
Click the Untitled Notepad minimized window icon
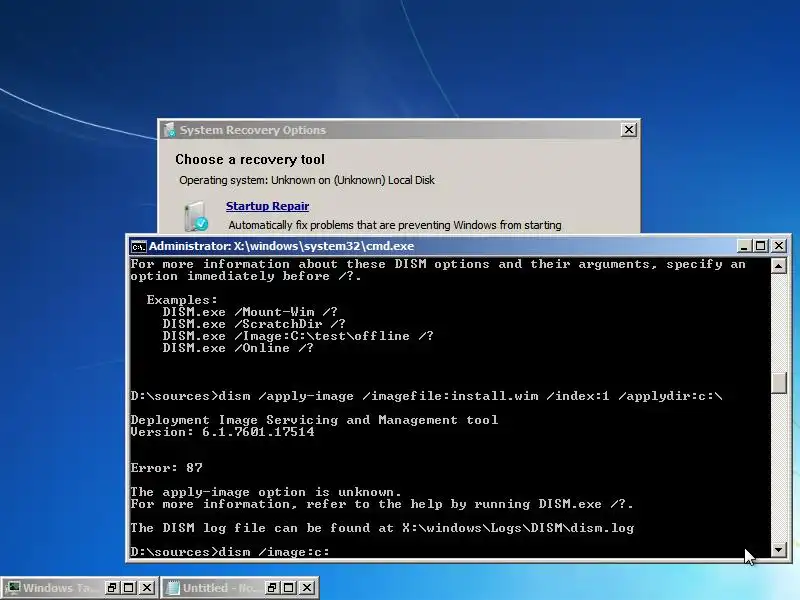pos(173,588)
